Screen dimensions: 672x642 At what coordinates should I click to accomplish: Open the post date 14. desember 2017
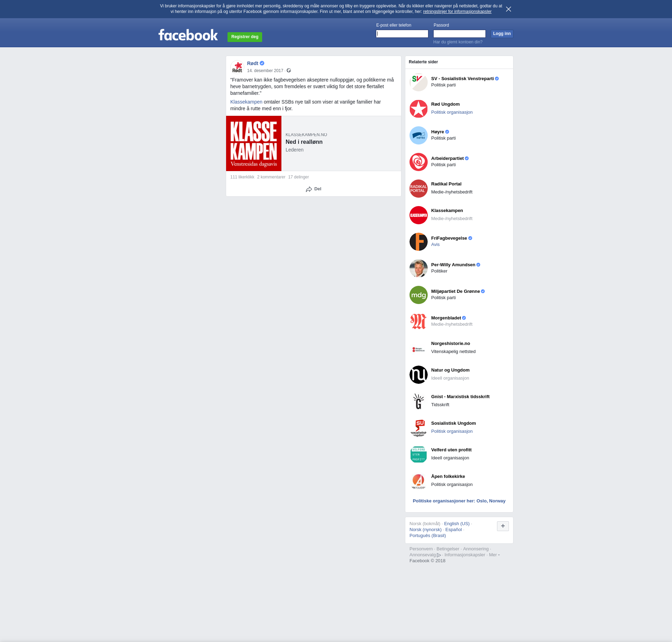point(265,71)
